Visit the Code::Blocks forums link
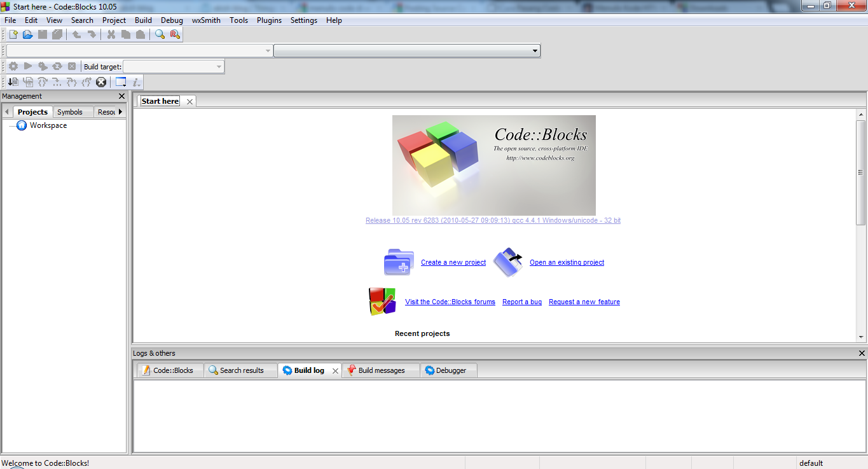Image resolution: width=868 pixels, height=469 pixels. [x=450, y=302]
